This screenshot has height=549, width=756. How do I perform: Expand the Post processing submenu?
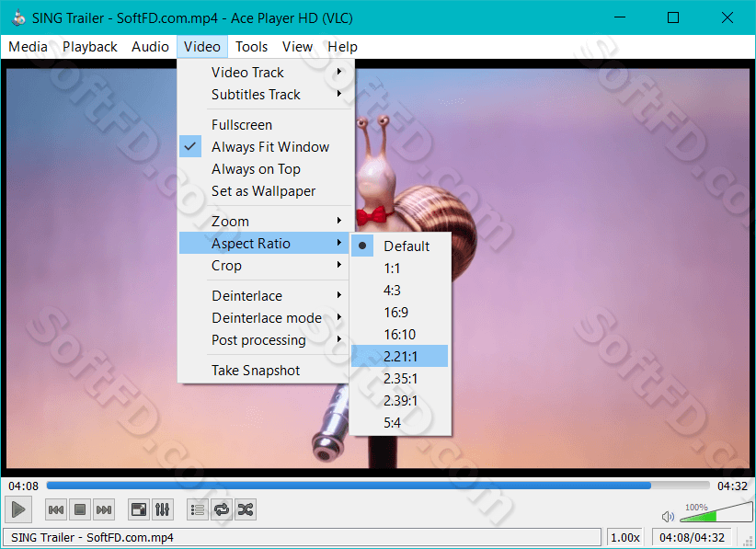point(264,340)
